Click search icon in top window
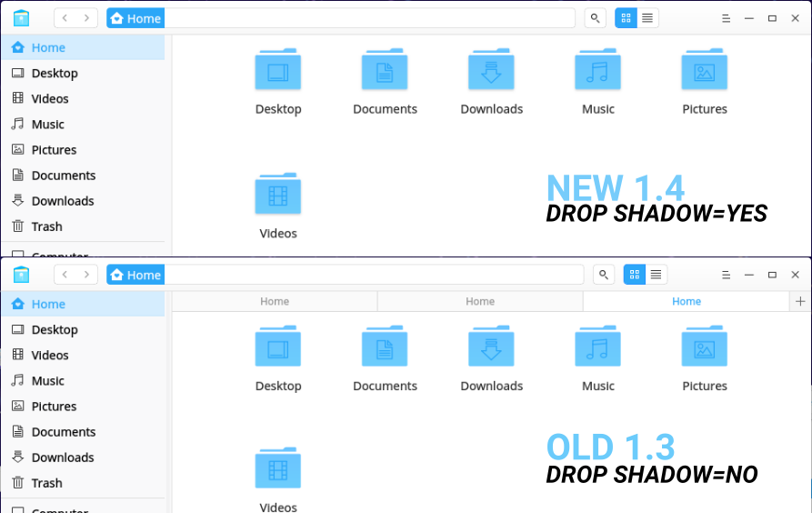This screenshot has width=812, height=513. 595,18
